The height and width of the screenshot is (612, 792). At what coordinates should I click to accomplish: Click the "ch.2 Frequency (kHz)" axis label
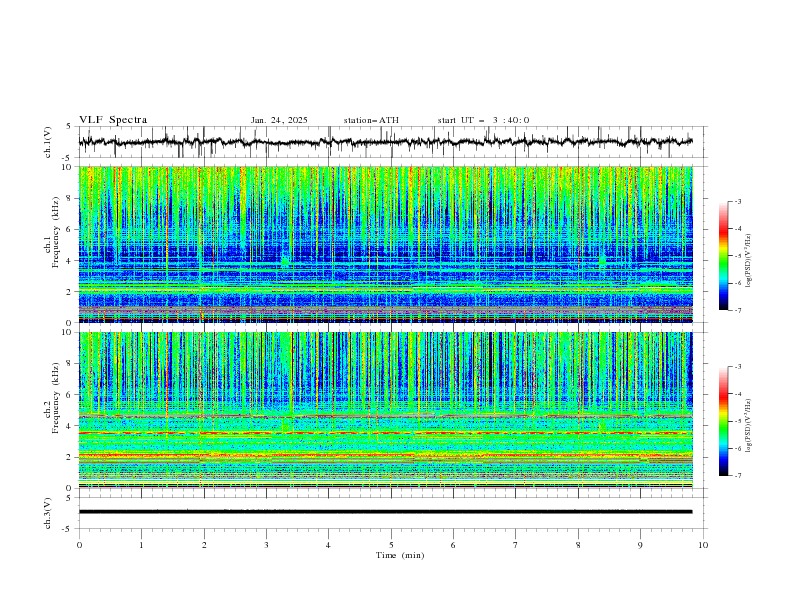pos(53,398)
